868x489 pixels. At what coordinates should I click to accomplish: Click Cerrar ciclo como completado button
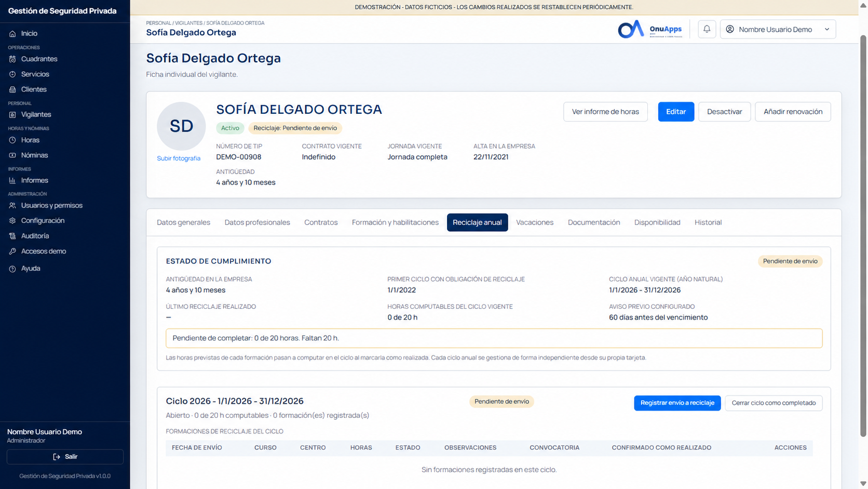774,403
